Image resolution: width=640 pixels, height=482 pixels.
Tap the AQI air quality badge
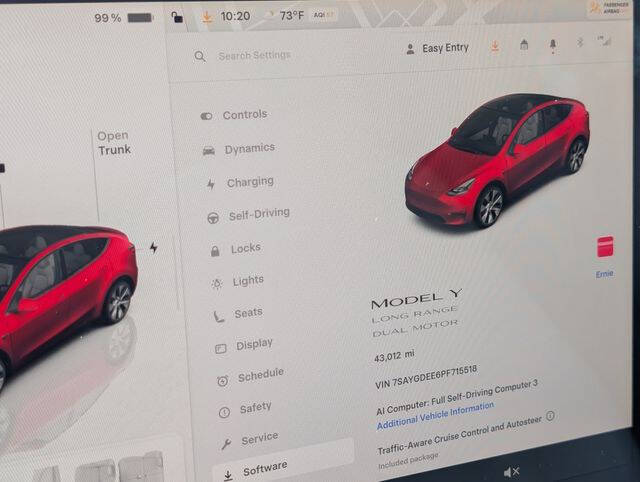point(324,15)
